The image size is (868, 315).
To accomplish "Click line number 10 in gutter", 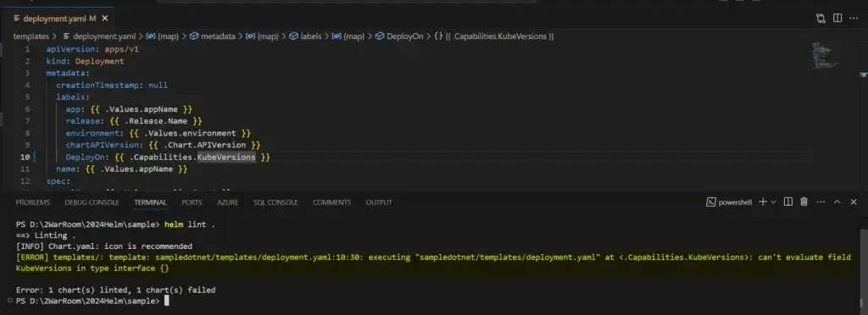I will [25, 157].
